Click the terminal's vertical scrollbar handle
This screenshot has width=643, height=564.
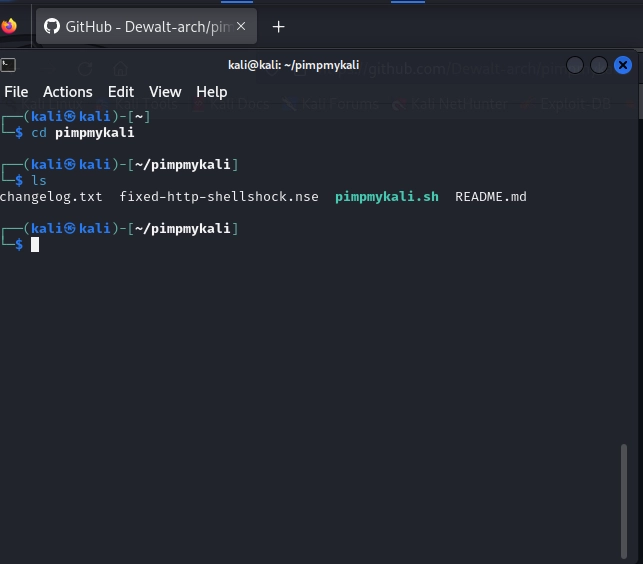tap(626, 500)
